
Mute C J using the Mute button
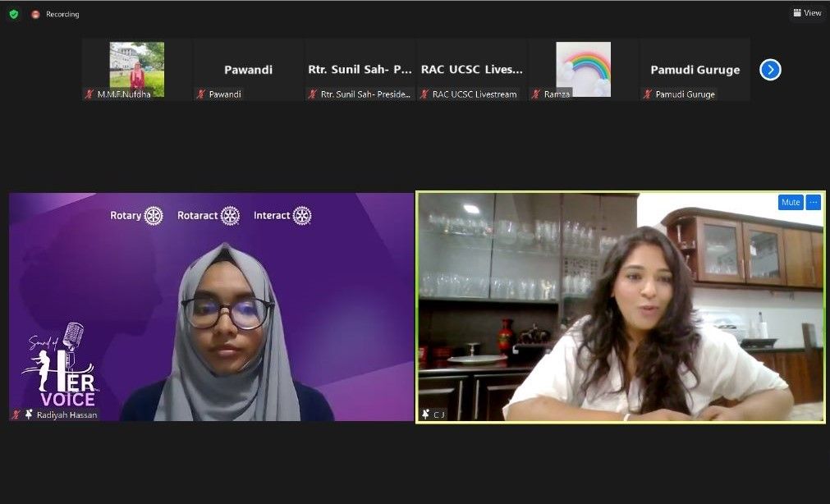(x=790, y=202)
